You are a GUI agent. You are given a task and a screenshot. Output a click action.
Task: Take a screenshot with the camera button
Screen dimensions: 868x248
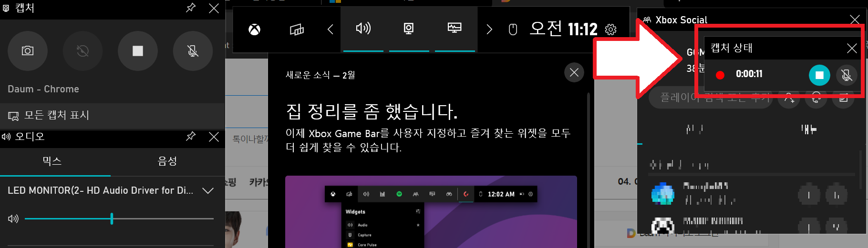(28, 51)
